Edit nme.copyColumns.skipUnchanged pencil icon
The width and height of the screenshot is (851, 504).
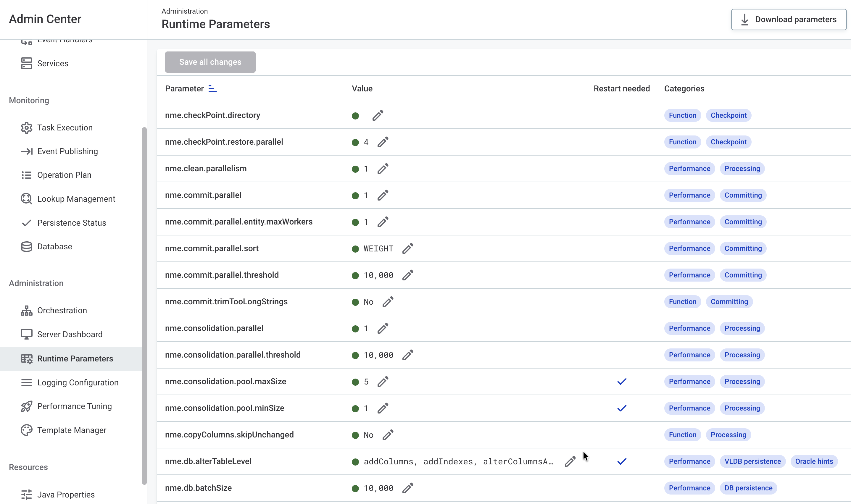(388, 435)
